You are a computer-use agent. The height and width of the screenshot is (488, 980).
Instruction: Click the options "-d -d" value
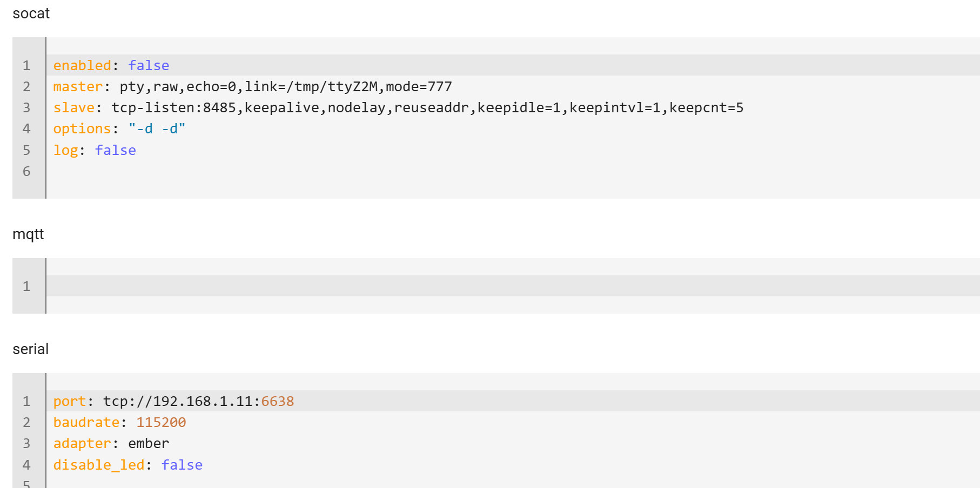click(157, 128)
